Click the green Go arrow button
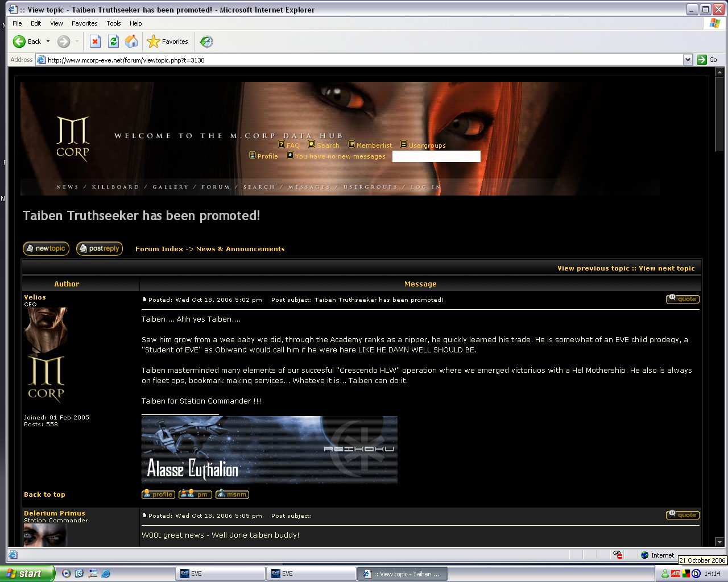Screen dimensions: 728x582 tap(707, 60)
